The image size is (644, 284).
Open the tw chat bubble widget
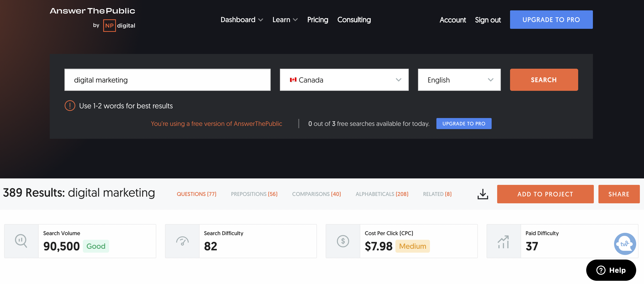(x=625, y=244)
